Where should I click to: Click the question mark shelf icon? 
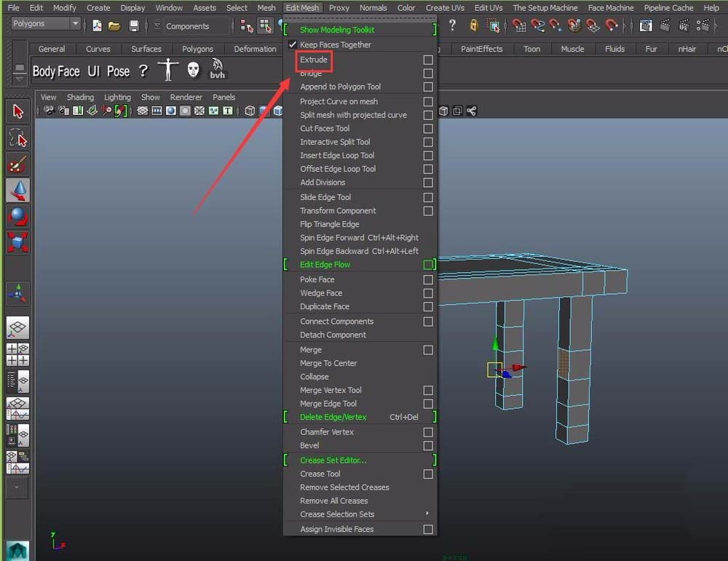pyautogui.click(x=143, y=71)
